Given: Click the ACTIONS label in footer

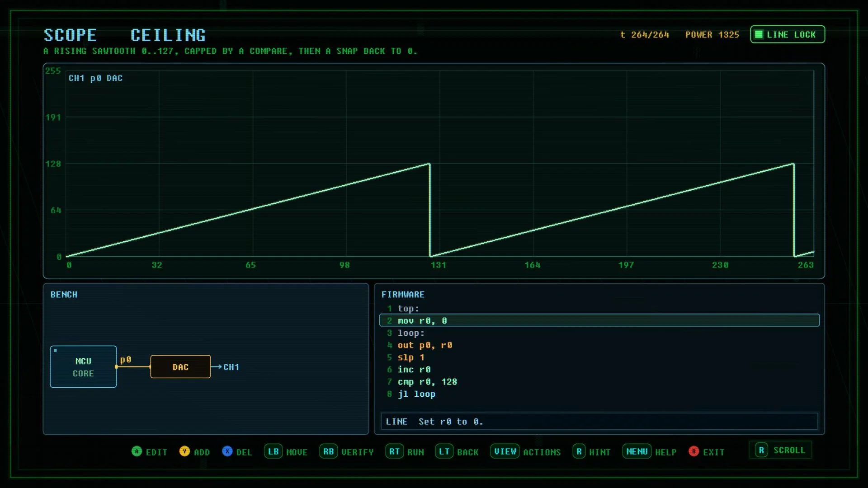Looking at the screenshot, I should [x=542, y=452].
